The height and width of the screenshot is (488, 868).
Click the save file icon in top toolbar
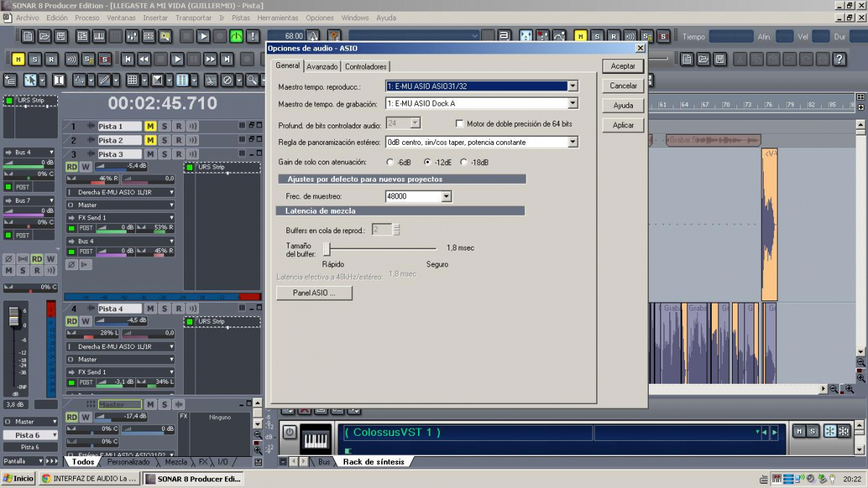pos(61,35)
